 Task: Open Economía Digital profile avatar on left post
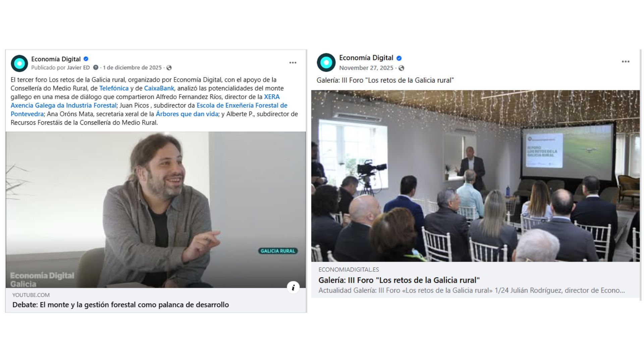[x=19, y=63]
